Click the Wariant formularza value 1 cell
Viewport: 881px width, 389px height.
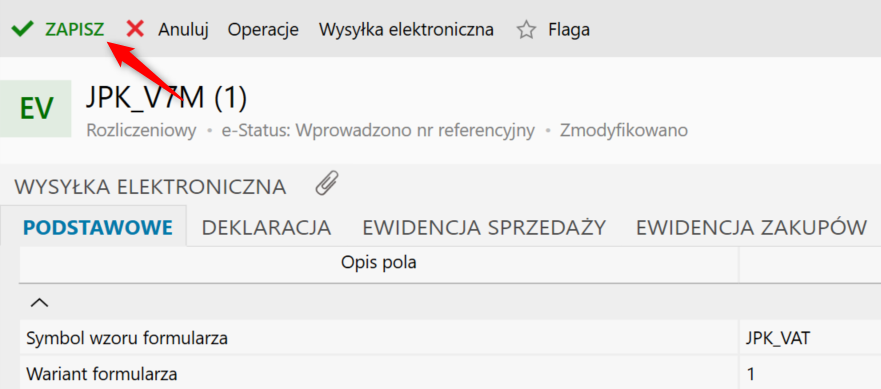point(810,373)
